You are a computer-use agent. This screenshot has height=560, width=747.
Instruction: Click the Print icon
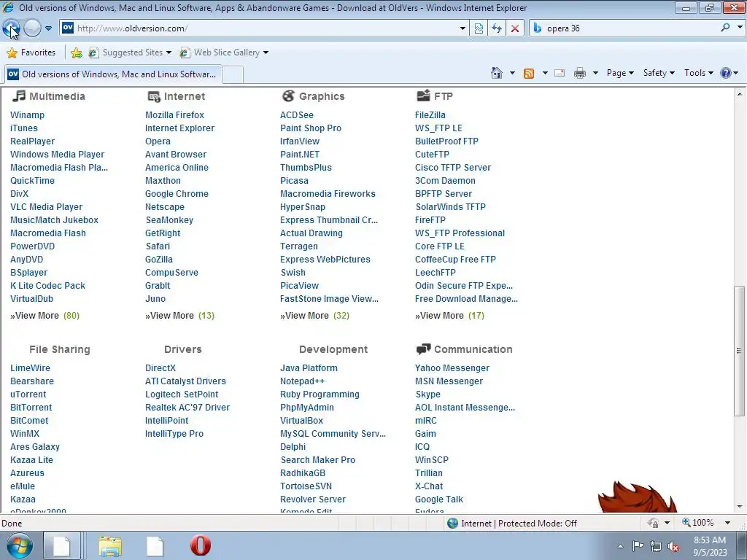[x=580, y=73]
